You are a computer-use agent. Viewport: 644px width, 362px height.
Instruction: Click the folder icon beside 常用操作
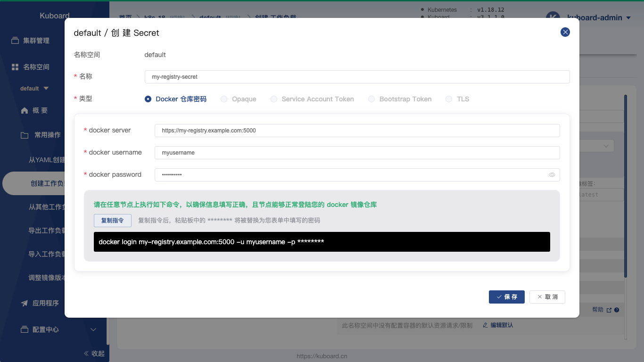tap(25, 135)
